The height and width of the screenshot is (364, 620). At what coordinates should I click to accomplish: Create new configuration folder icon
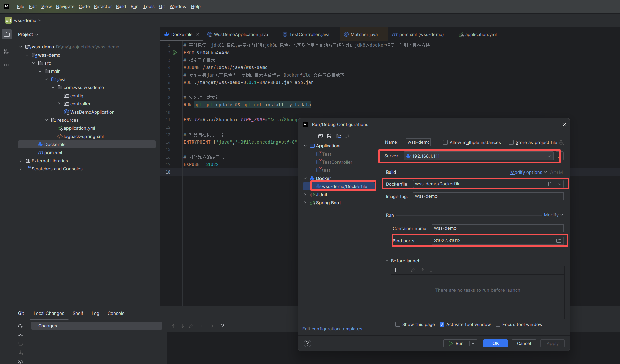coord(338,136)
